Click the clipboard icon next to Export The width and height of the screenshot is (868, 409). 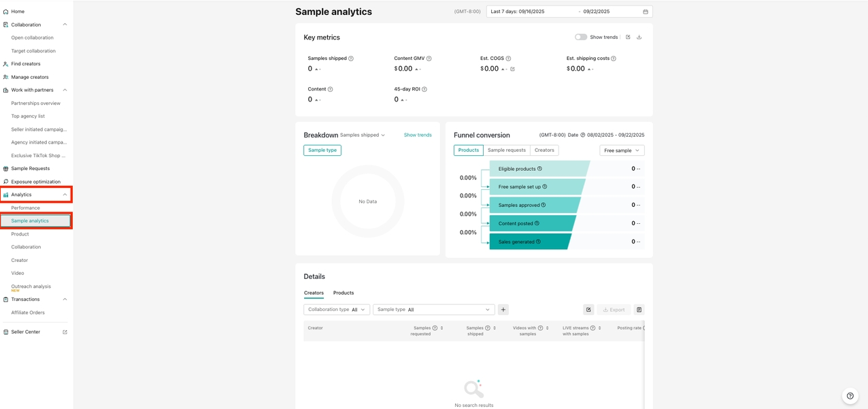(x=639, y=310)
